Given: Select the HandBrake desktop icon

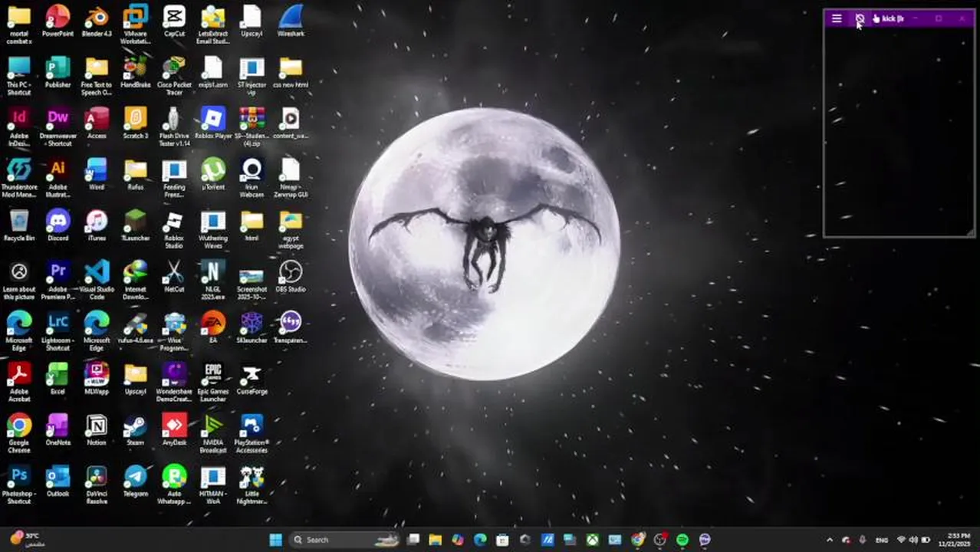Looking at the screenshot, I should (135, 72).
